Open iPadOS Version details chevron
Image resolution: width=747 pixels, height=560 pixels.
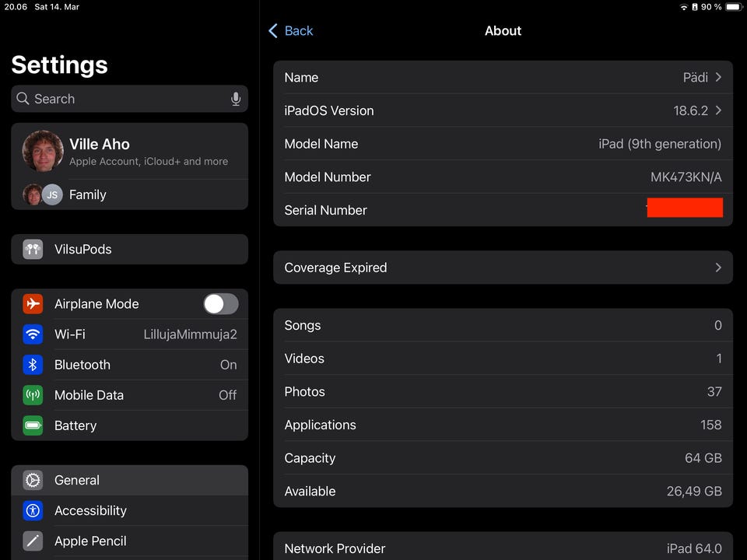coord(718,110)
